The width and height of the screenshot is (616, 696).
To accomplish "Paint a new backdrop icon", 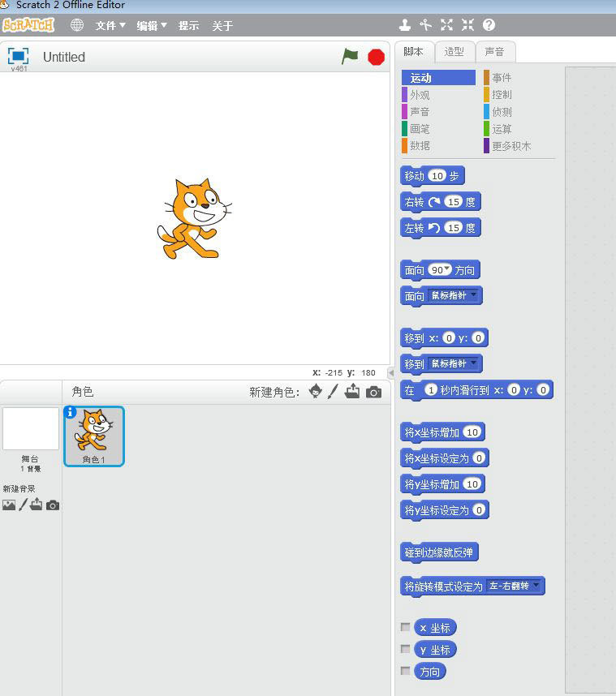I will 23,505.
